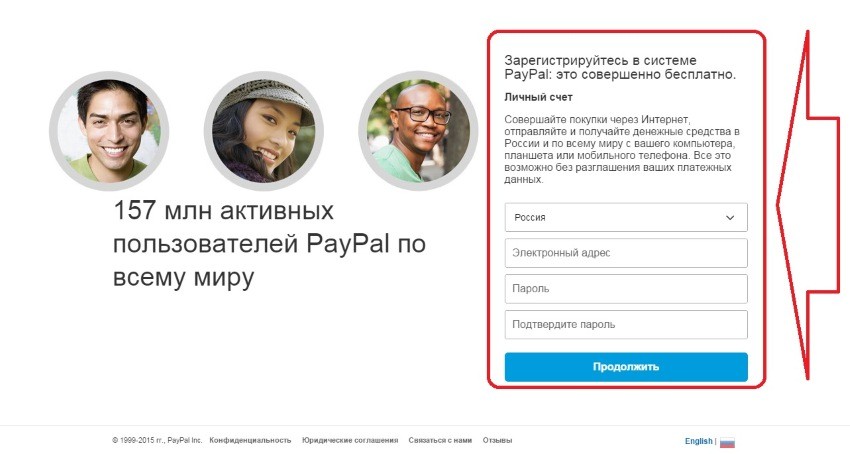The width and height of the screenshot is (850, 454).
Task: Switch language to English
Action: tap(698, 441)
